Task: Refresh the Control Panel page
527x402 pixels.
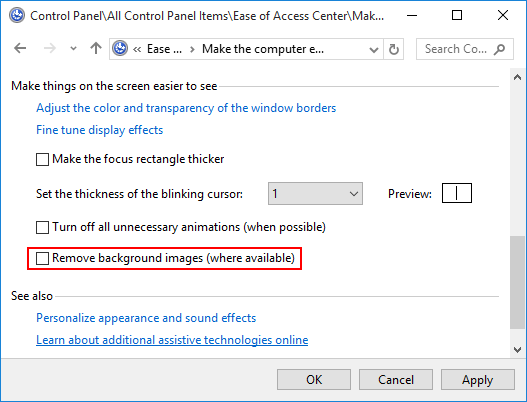Action: [x=394, y=49]
